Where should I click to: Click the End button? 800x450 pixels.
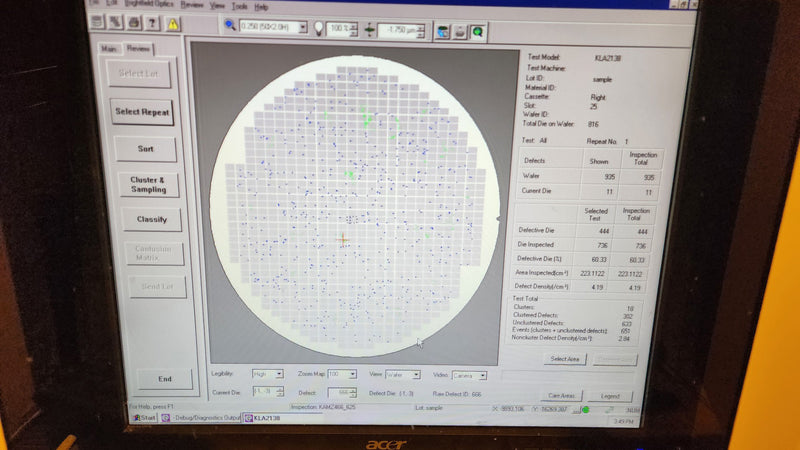coord(165,379)
